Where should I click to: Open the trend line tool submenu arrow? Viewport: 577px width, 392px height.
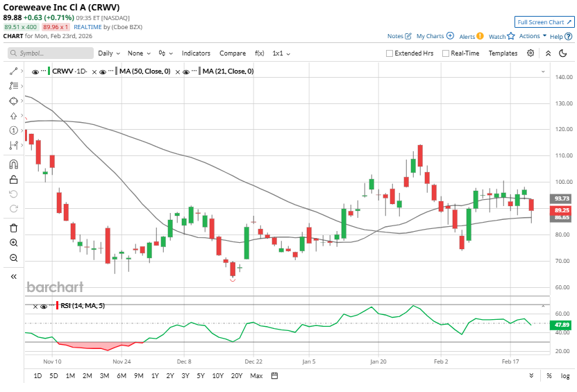click(x=22, y=71)
